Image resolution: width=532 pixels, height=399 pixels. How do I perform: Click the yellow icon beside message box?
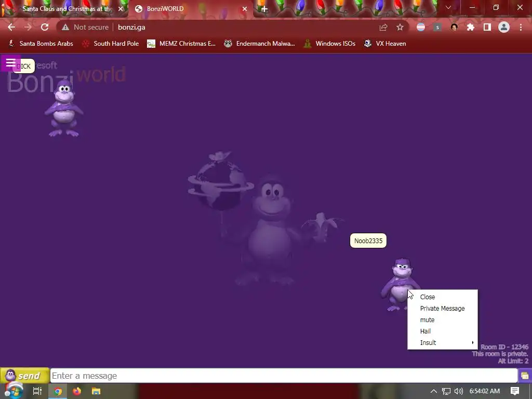click(x=525, y=376)
